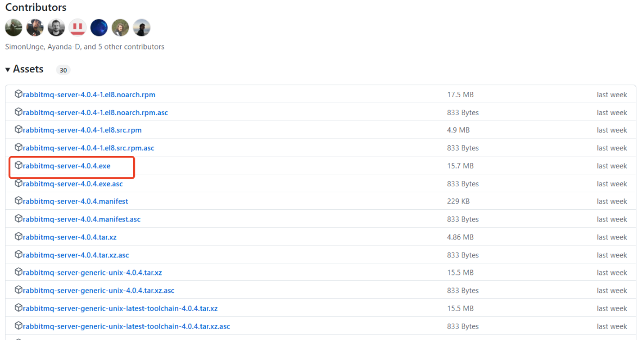Open the blue sphere contributor avatar
Image resolution: width=644 pixels, height=340 pixels.
point(98,28)
